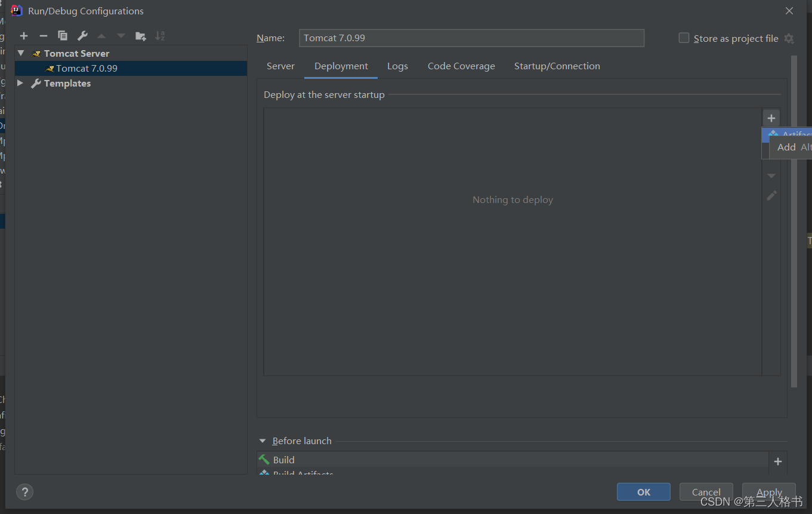Expand the Templates tree node

pyautogui.click(x=20, y=83)
